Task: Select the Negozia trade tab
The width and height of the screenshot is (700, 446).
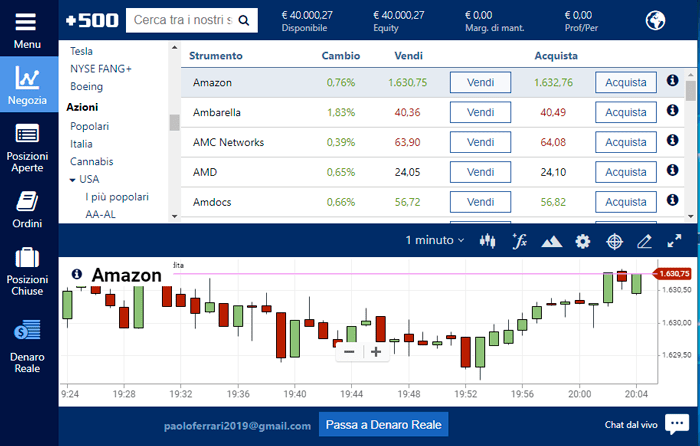Action: point(29,84)
